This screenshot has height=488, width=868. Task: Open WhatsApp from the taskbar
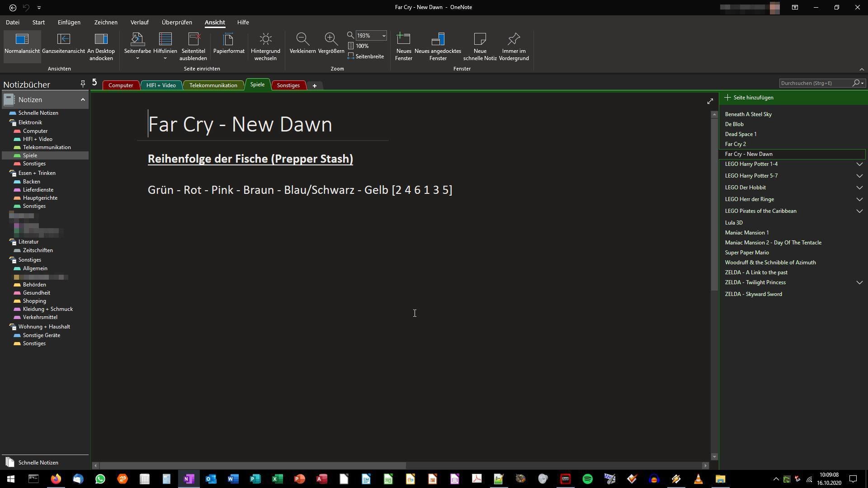pos(100,479)
